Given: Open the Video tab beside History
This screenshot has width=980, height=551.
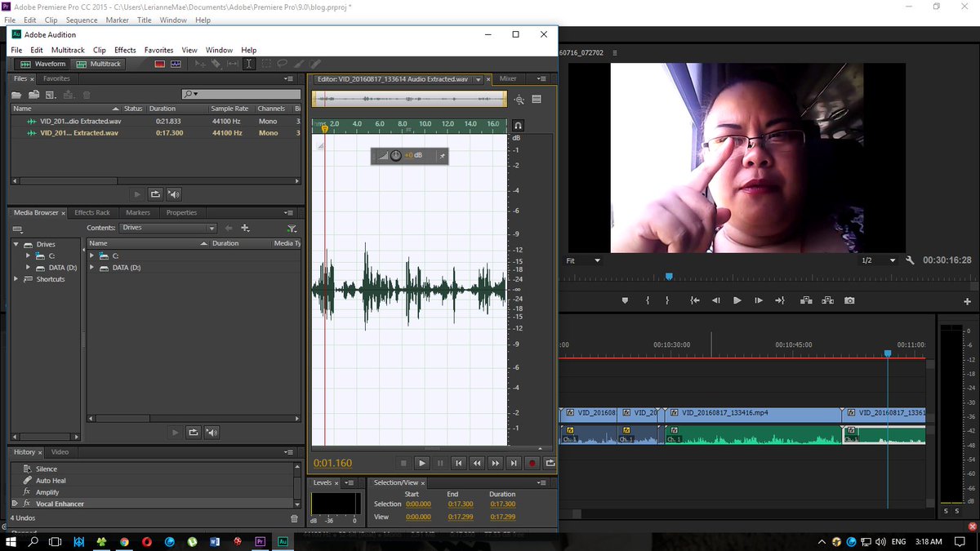Looking at the screenshot, I should (60, 452).
